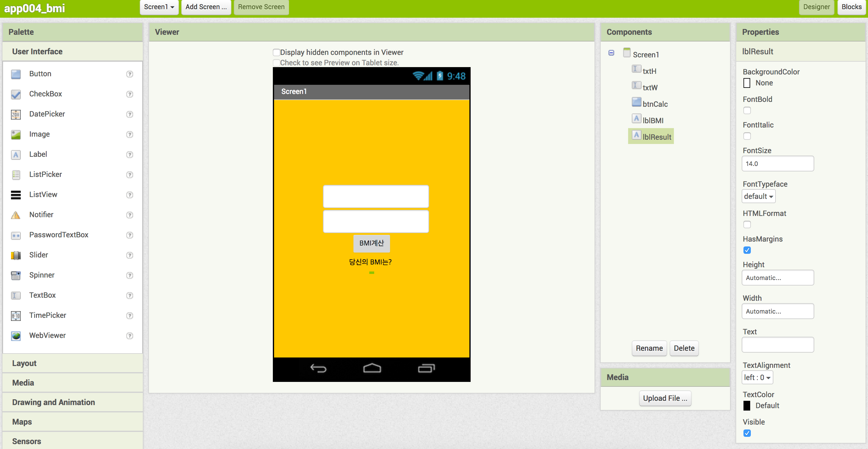Open the FontTypeface default dropdown

point(758,196)
